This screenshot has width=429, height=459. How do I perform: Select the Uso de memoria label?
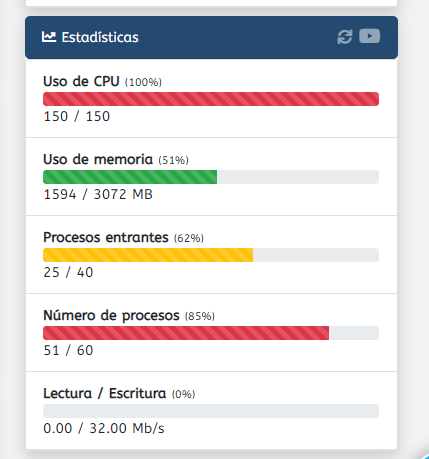click(98, 159)
